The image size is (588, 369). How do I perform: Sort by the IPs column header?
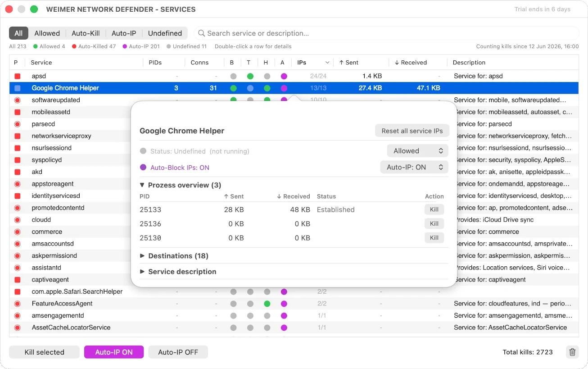point(313,63)
